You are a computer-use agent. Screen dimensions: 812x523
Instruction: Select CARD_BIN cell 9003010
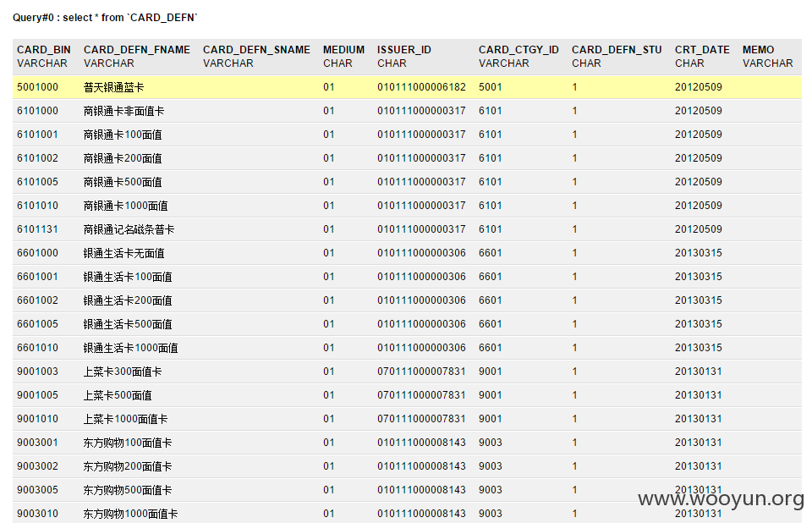(37, 514)
